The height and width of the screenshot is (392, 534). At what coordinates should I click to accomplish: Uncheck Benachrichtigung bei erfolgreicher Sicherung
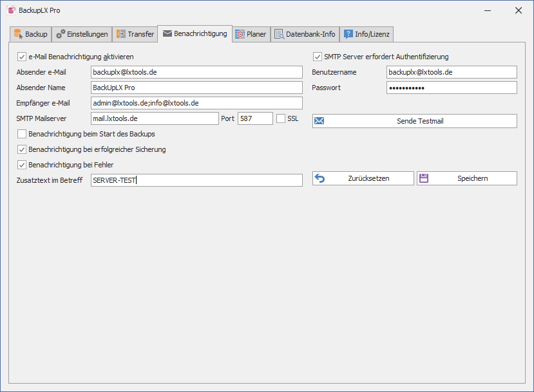(x=22, y=149)
